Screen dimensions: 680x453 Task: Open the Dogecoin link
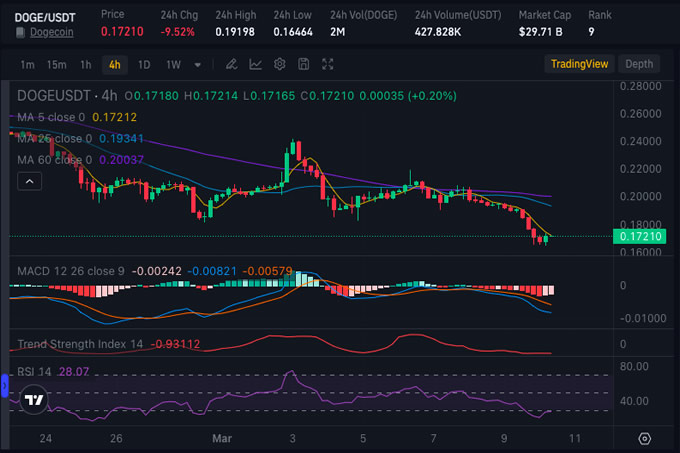[51, 33]
